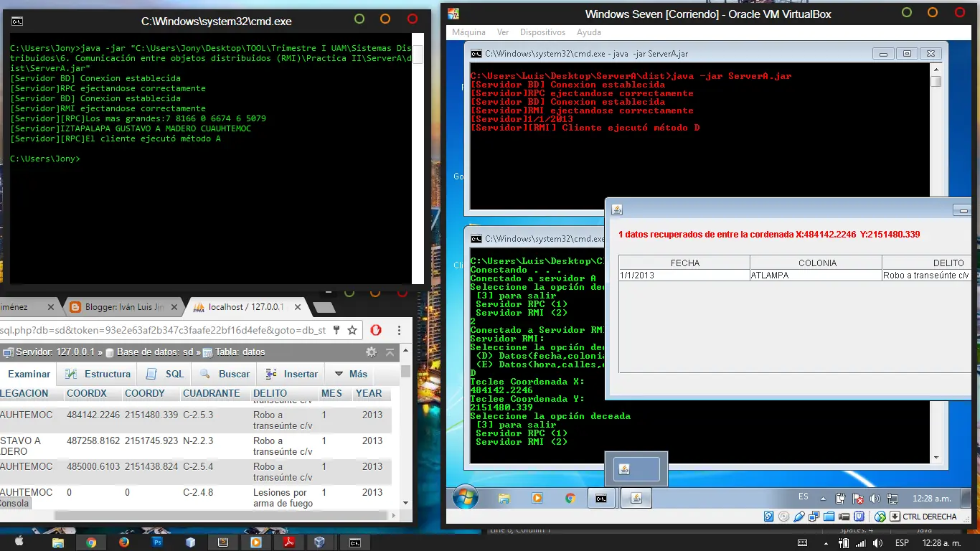
Task: Click the Java window preview thumbnail above the VM taskbar
Action: click(x=636, y=468)
